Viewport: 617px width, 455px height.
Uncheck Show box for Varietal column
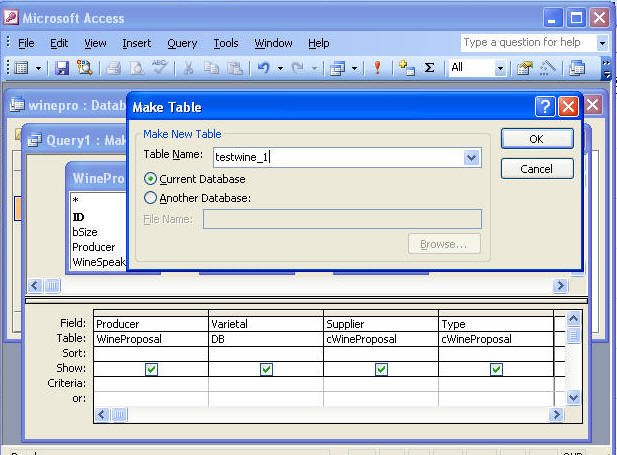tap(266, 369)
